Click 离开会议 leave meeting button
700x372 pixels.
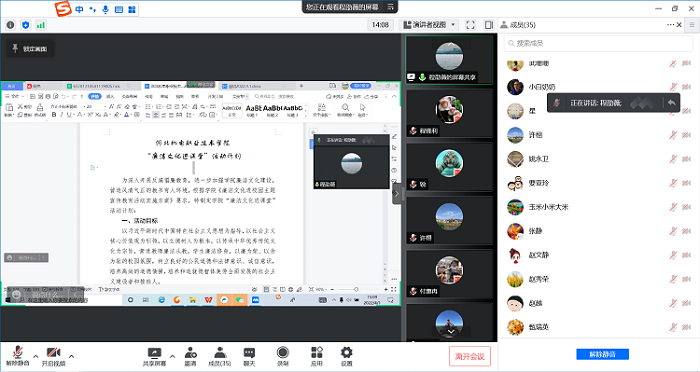click(x=470, y=356)
